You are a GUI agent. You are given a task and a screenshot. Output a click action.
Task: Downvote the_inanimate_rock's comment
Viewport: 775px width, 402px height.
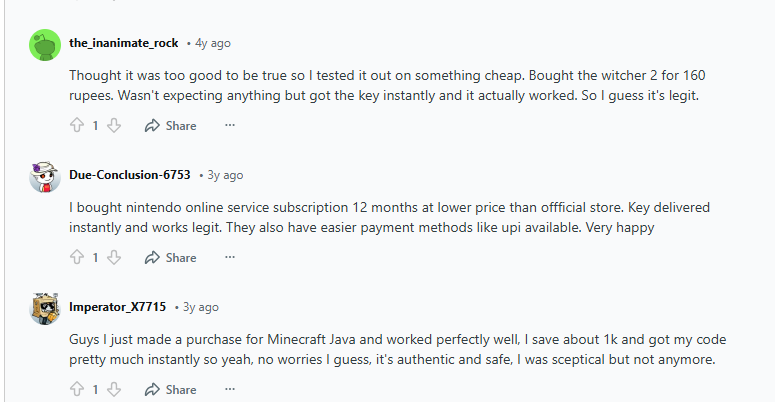point(114,126)
